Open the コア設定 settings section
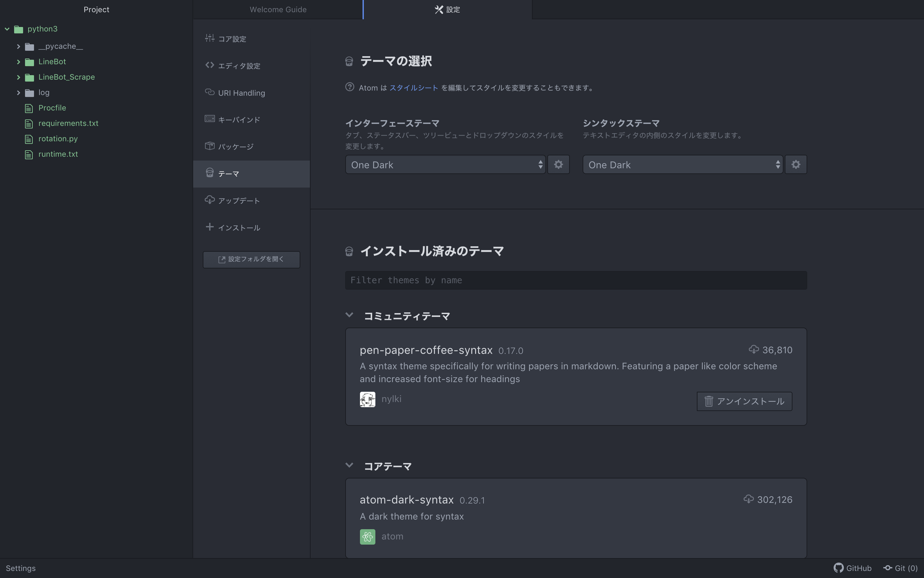924x578 pixels. pos(252,39)
